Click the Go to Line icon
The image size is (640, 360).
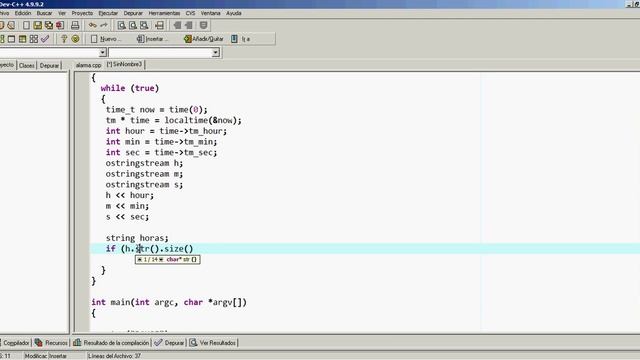pos(160,25)
